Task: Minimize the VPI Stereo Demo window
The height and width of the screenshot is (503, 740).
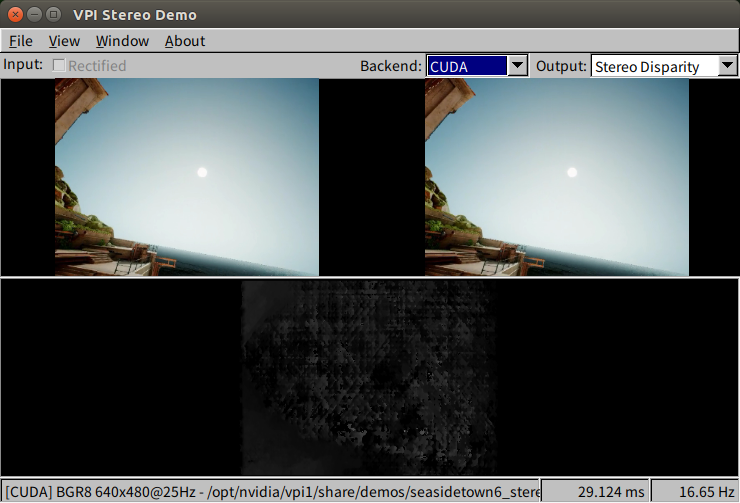Action: click(x=34, y=15)
